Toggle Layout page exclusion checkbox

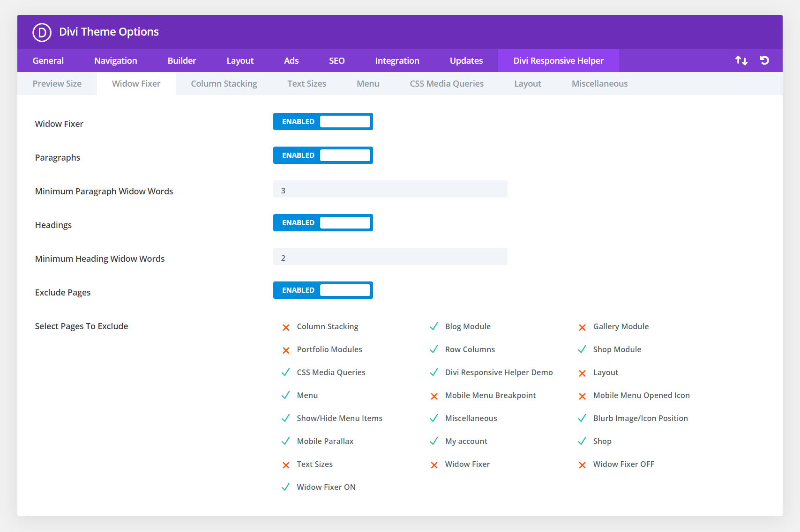pyautogui.click(x=582, y=373)
